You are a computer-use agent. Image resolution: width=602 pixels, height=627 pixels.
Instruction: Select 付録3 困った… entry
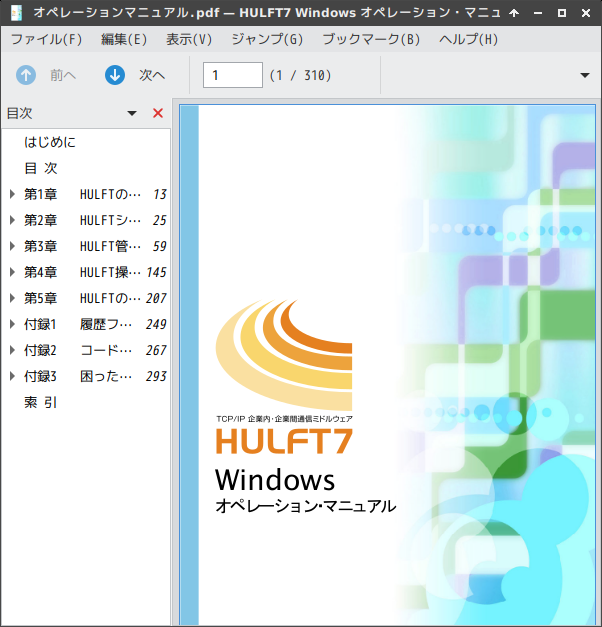(x=86, y=376)
